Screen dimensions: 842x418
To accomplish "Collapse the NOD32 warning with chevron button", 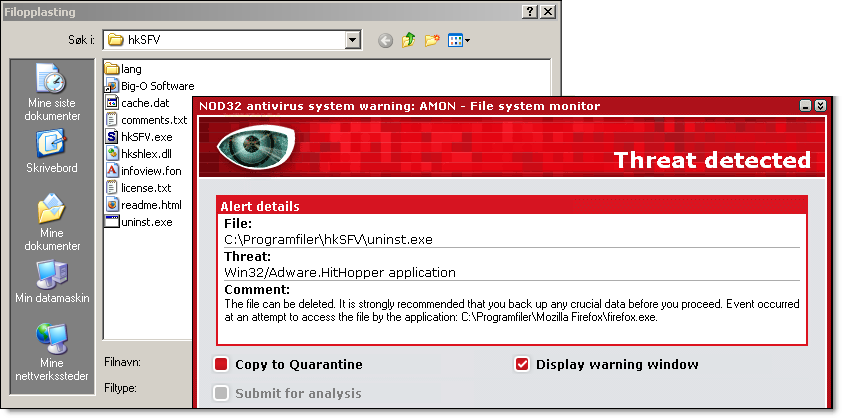I will tap(820, 106).
